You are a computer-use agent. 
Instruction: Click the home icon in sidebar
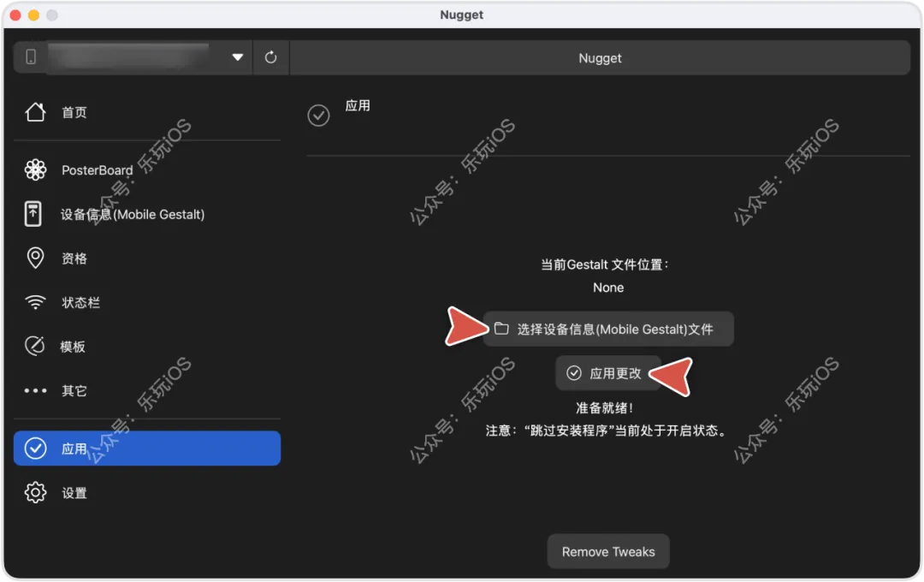pyautogui.click(x=35, y=112)
